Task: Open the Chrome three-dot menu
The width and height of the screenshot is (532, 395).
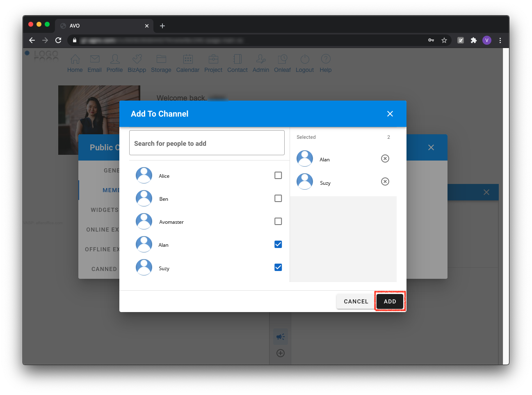Action: click(500, 40)
